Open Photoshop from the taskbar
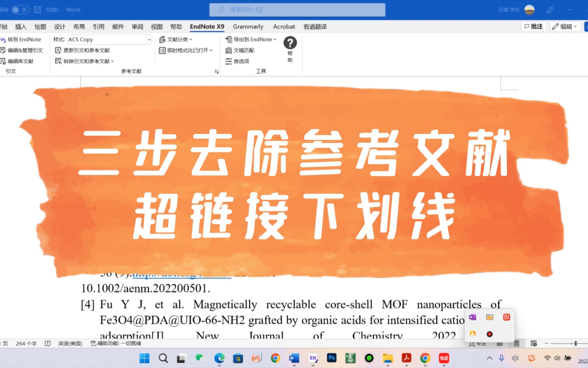This screenshot has height=368, width=588. click(x=332, y=358)
